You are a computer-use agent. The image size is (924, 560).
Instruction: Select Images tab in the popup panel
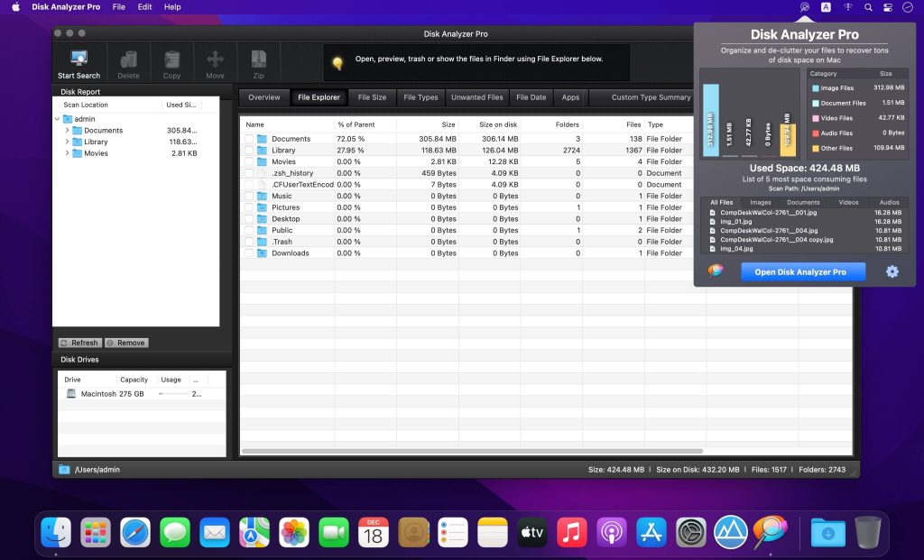pos(760,202)
